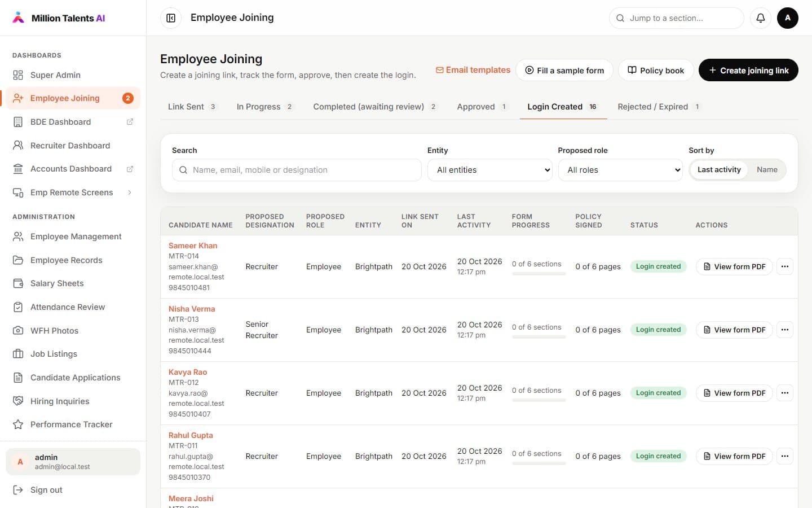Open the admin account card in sidebar
Image resolution: width=812 pixels, height=508 pixels.
[73, 462]
